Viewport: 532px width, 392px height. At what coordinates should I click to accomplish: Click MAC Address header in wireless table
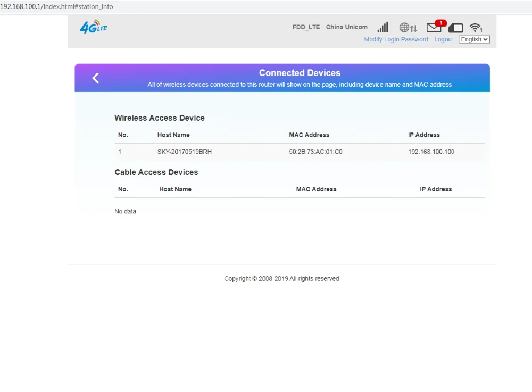(309, 135)
